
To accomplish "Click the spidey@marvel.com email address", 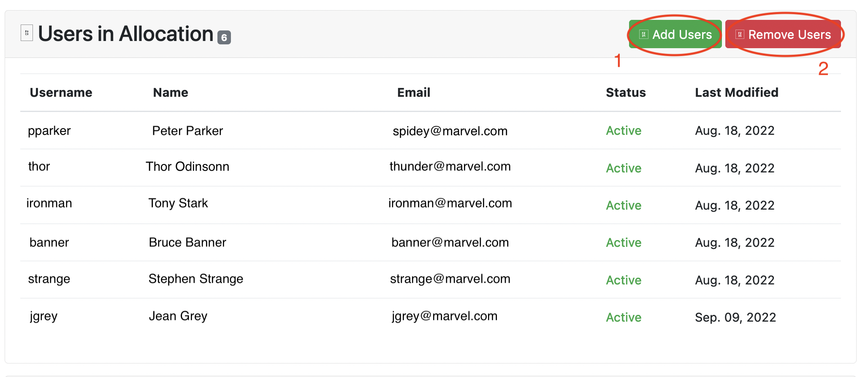I will click(x=450, y=131).
